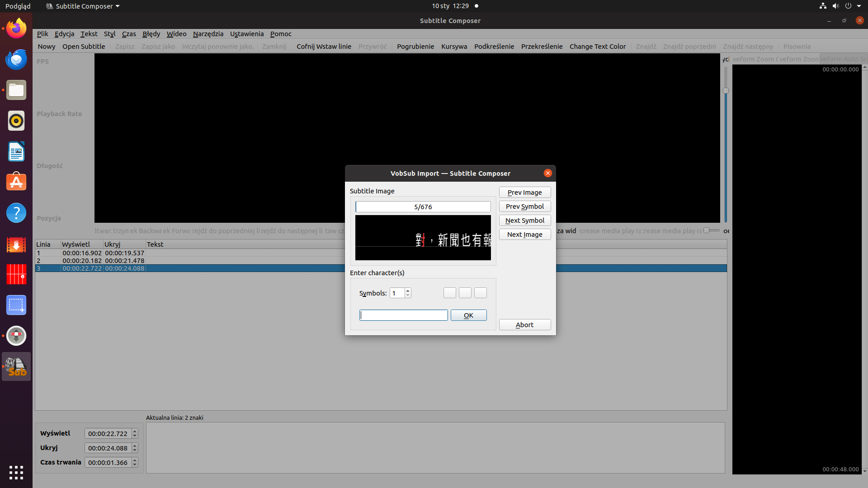Increase the Wyświetl time value
This screenshot has height=488, width=868.
(x=135, y=431)
